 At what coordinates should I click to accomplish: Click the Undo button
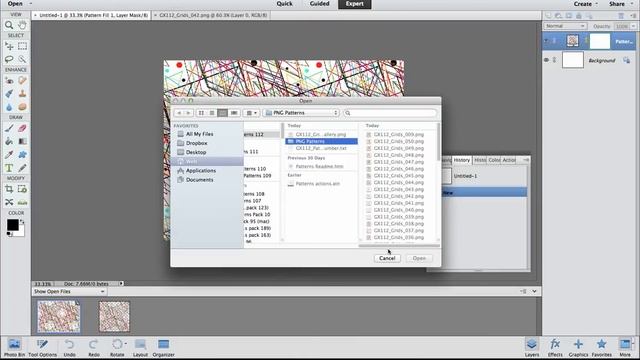click(69, 348)
